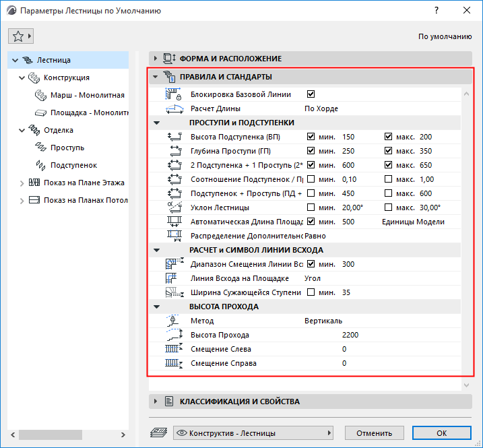Collapse the Конструкция tree node
Image resolution: width=483 pixels, height=448 pixels.
click(x=22, y=78)
